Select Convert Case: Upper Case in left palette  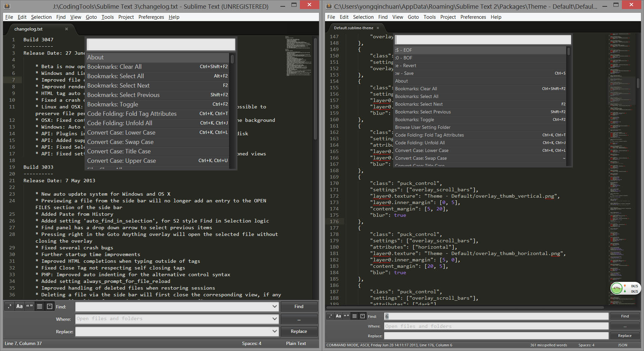point(158,161)
